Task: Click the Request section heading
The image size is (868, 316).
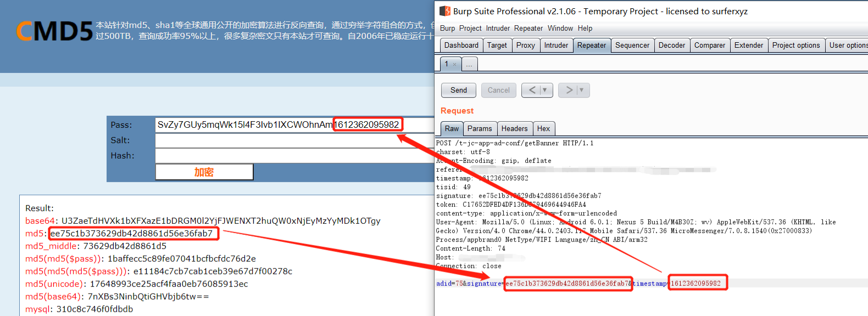Action: pos(457,111)
